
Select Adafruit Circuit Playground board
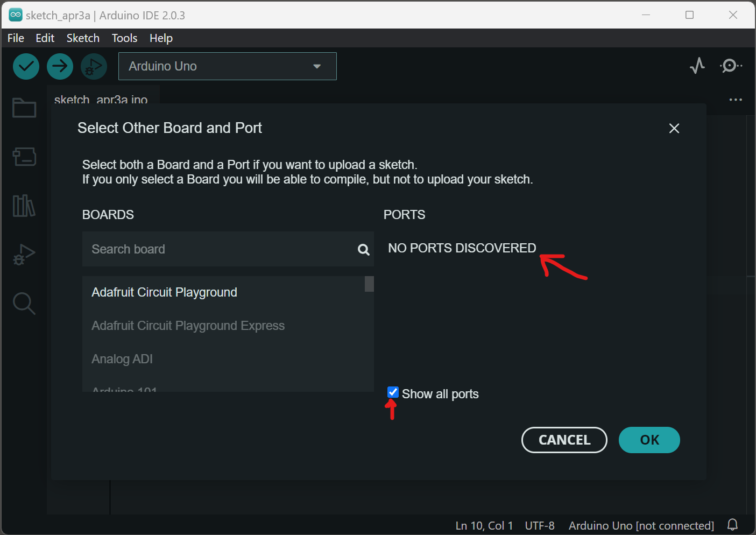pos(223,292)
